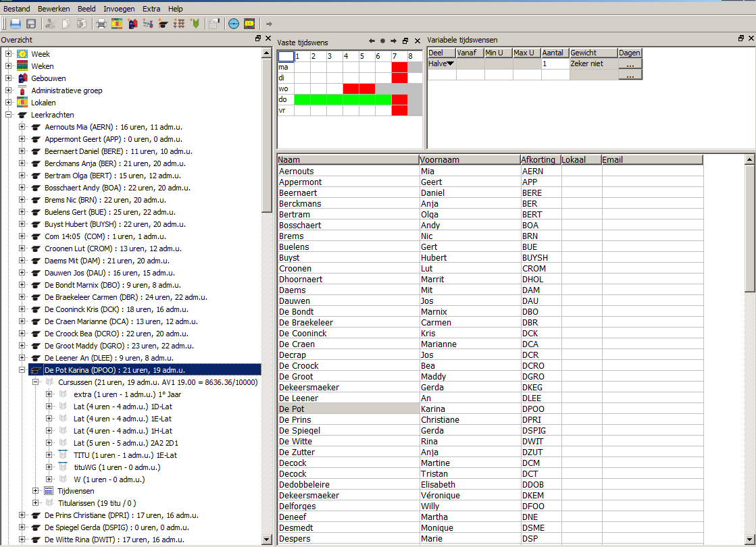
Task: Click the Dagen ellipsis button in second row
Action: coord(630,75)
